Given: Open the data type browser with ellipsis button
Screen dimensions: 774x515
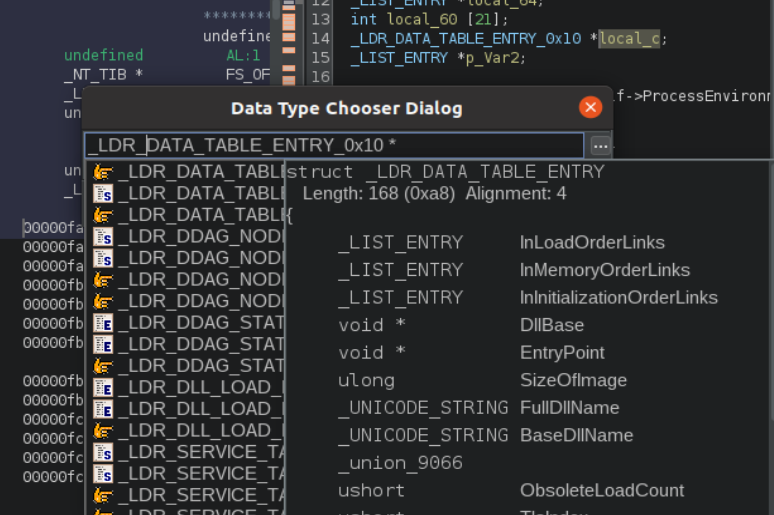Looking at the screenshot, I should pos(600,146).
